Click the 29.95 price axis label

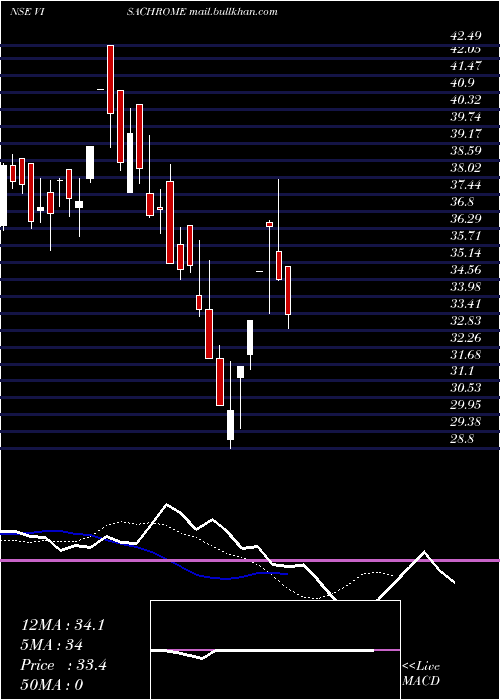(466, 404)
